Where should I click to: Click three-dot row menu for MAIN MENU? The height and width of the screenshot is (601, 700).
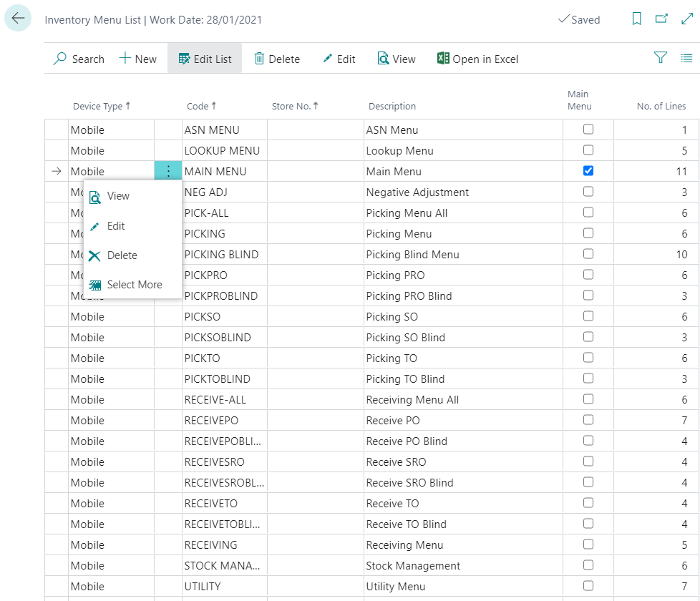(x=168, y=171)
